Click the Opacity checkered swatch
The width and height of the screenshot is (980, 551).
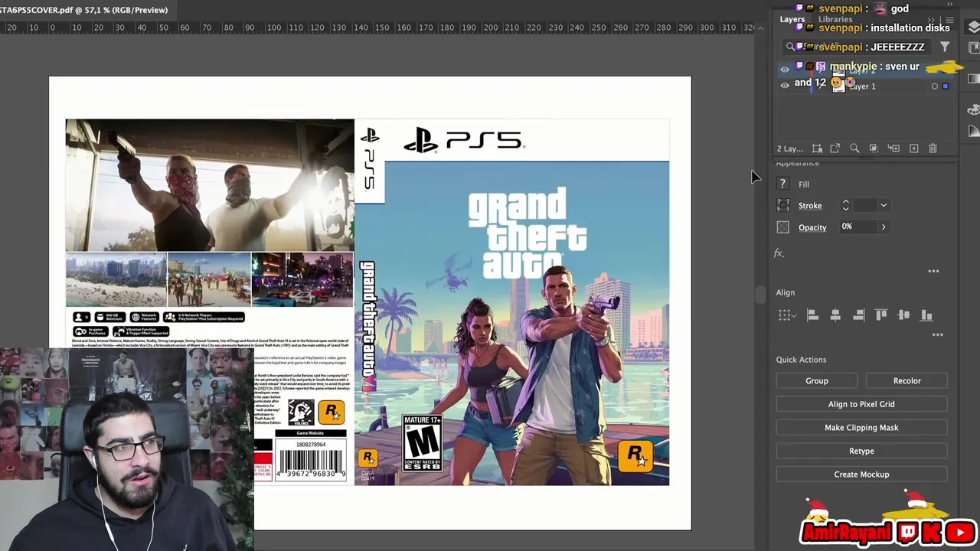click(x=782, y=227)
